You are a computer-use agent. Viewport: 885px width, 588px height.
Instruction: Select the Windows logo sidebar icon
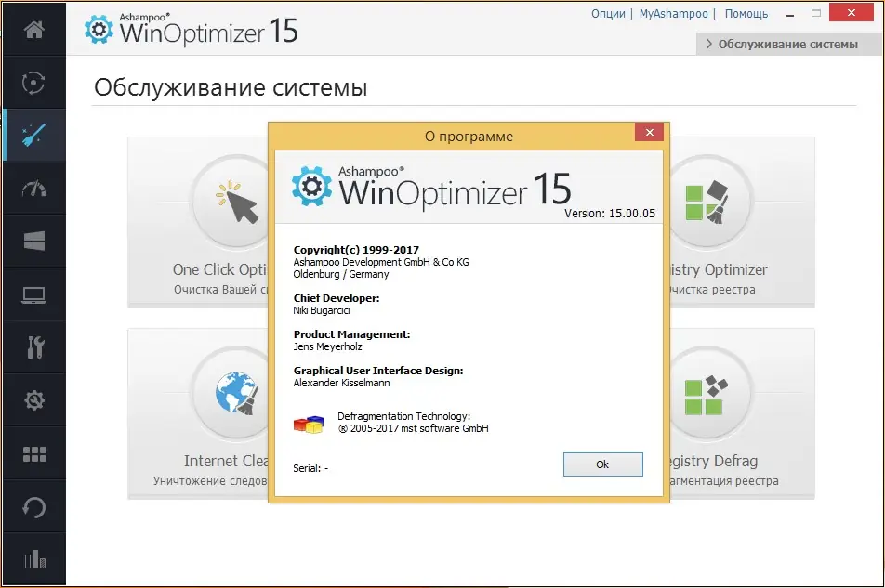coord(34,241)
